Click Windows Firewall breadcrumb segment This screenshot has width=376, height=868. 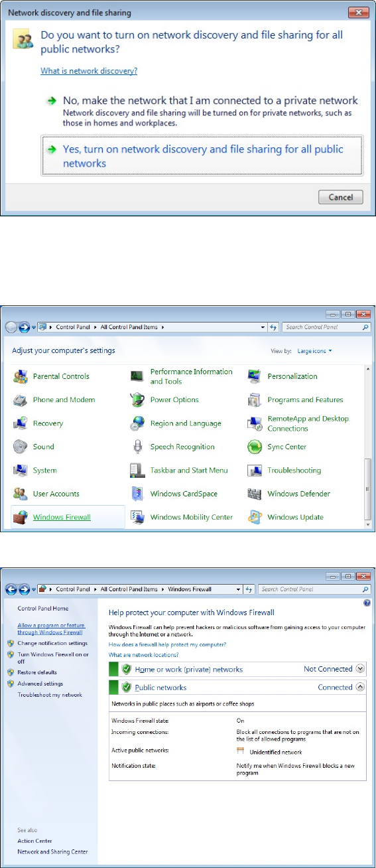click(190, 589)
